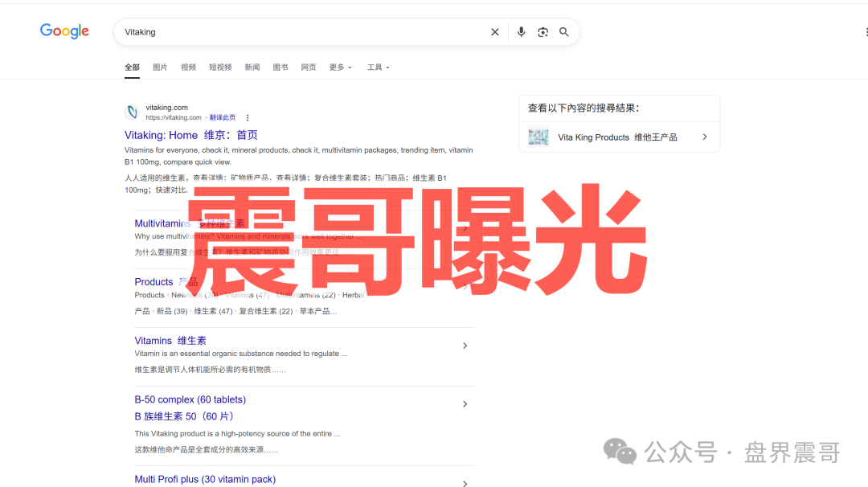Image resolution: width=868 pixels, height=487 pixels.
Task: Expand the B-50 complex result chevron
Action: click(x=465, y=404)
